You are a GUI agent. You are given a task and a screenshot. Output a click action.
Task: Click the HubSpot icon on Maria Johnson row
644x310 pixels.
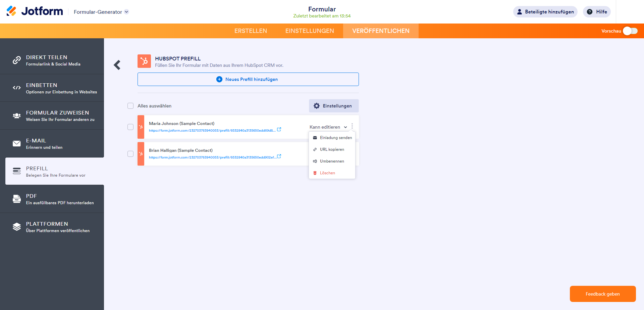coord(141,127)
